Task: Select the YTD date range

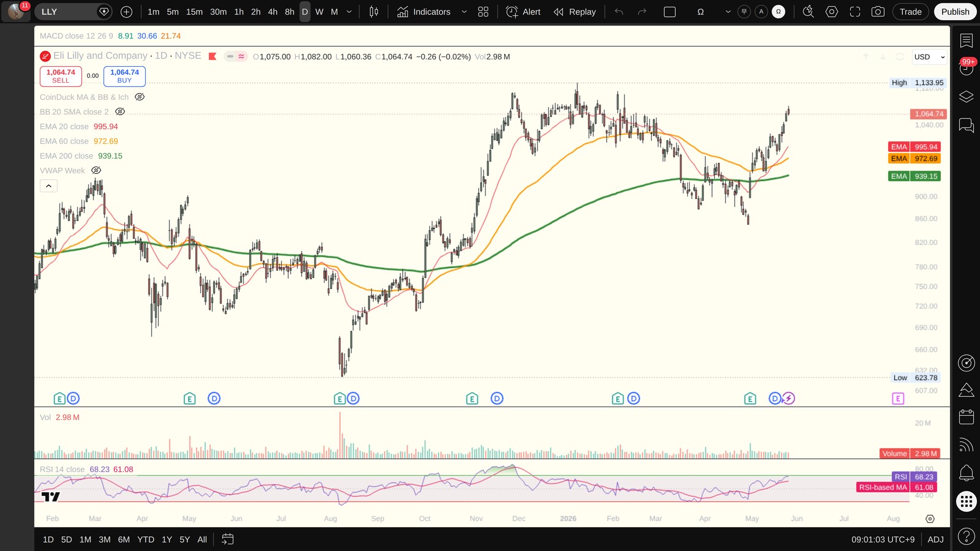Action: click(146, 539)
